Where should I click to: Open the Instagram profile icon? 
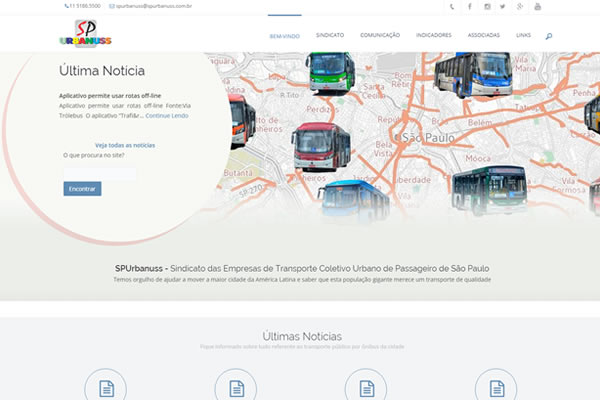coord(487,6)
